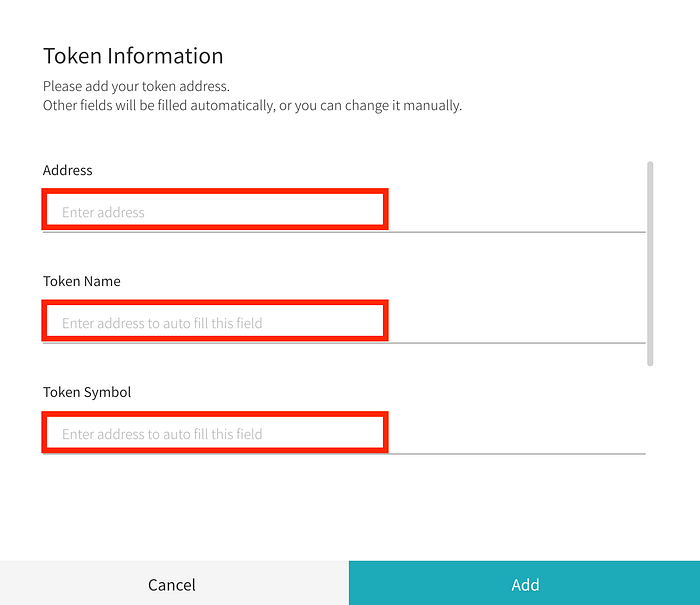This screenshot has width=700, height=605.
Task: Click the Token Name field label
Action: [82, 281]
